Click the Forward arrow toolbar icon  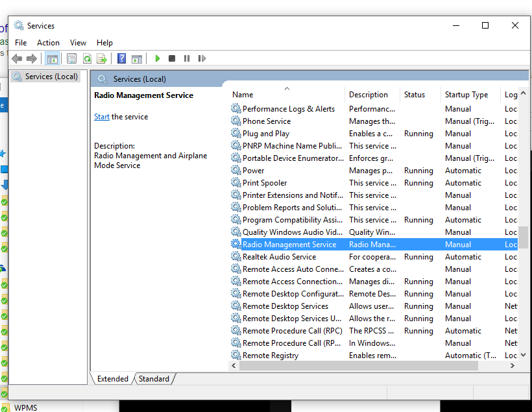point(32,58)
